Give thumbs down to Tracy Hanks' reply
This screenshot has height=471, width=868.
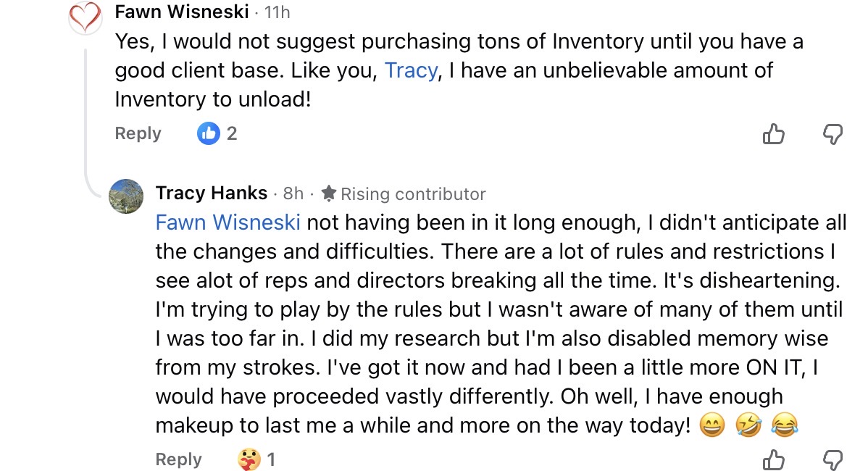[x=833, y=459]
